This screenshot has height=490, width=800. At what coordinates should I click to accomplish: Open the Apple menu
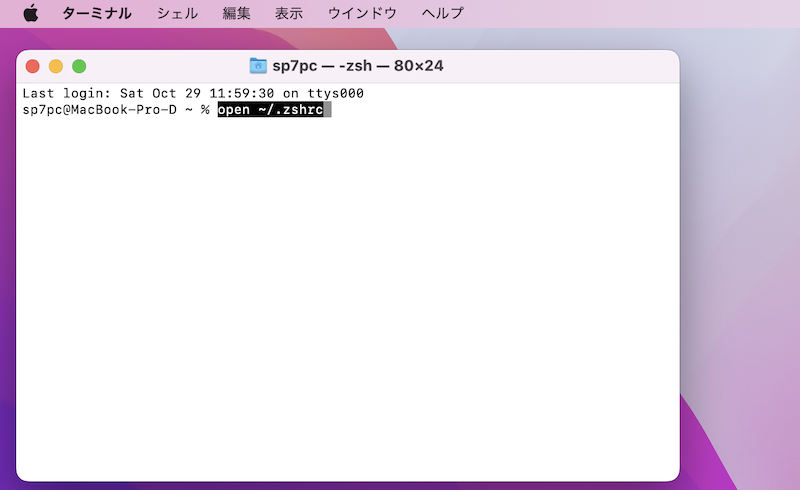[30, 13]
